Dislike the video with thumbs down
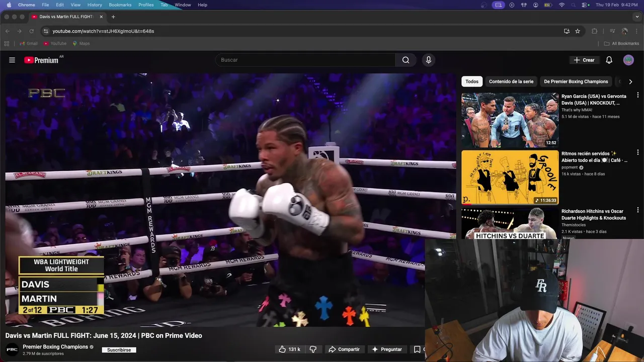This screenshot has width=644, height=362. click(313, 349)
